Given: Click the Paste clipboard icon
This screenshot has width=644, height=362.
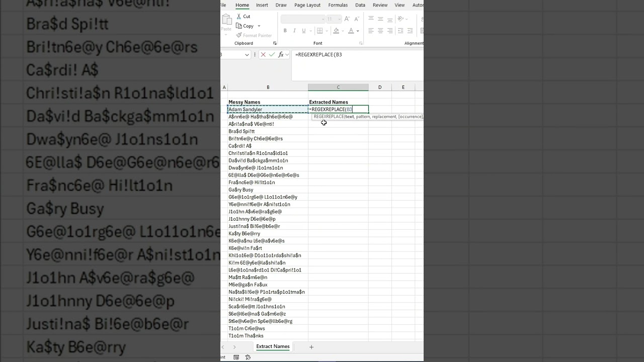Looking at the screenshot, I should click(x=226, y=20).
